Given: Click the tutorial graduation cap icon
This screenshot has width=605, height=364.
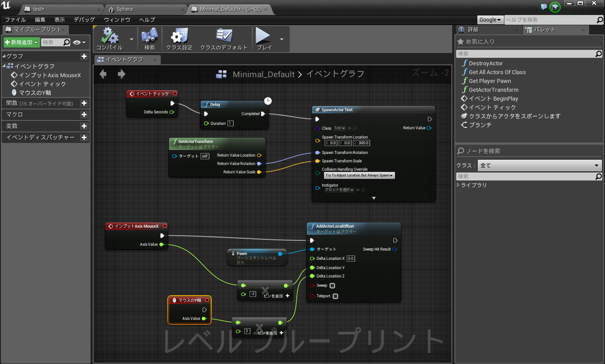Looking at the screenshot, I should (555, 7).
